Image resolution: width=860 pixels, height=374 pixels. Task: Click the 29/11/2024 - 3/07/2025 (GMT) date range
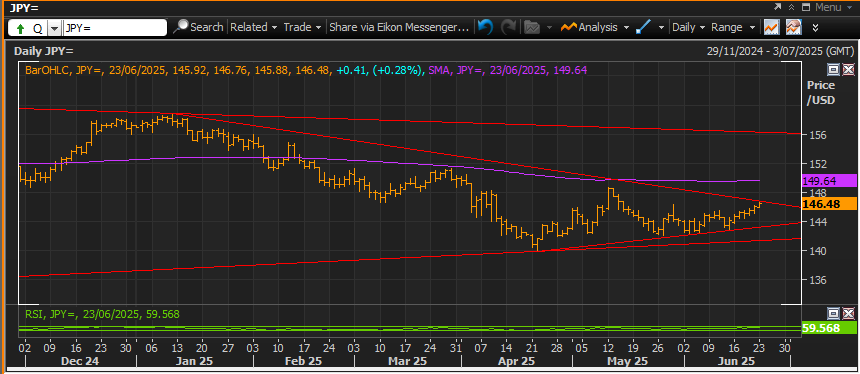point(780,51)
